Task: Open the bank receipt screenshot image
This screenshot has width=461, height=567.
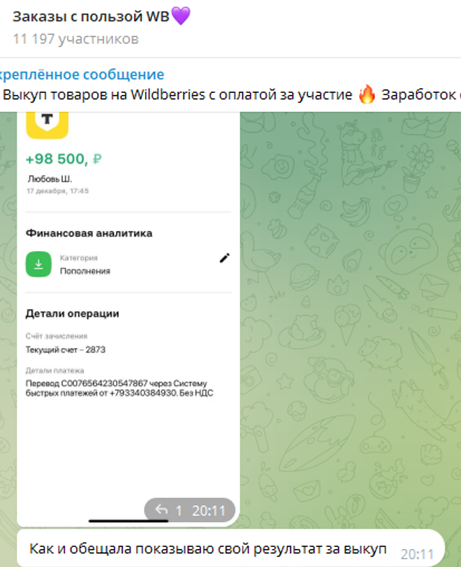Action: point(128,319)
